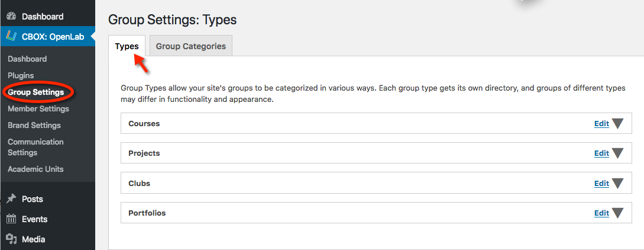Open Group Settings in the submenu
The height and width of the screenshot is (250, 644).
click(35, 92)
